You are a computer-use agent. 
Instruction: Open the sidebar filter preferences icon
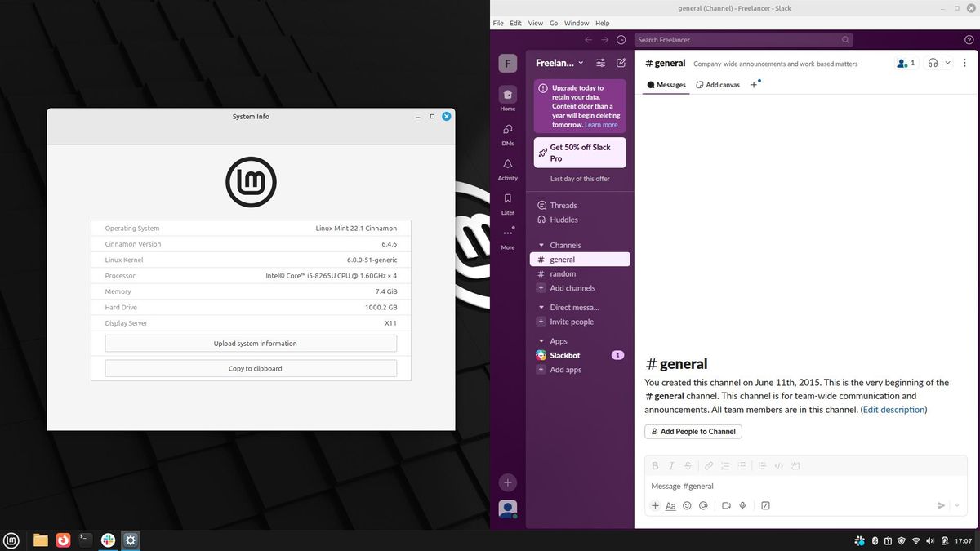601,63
